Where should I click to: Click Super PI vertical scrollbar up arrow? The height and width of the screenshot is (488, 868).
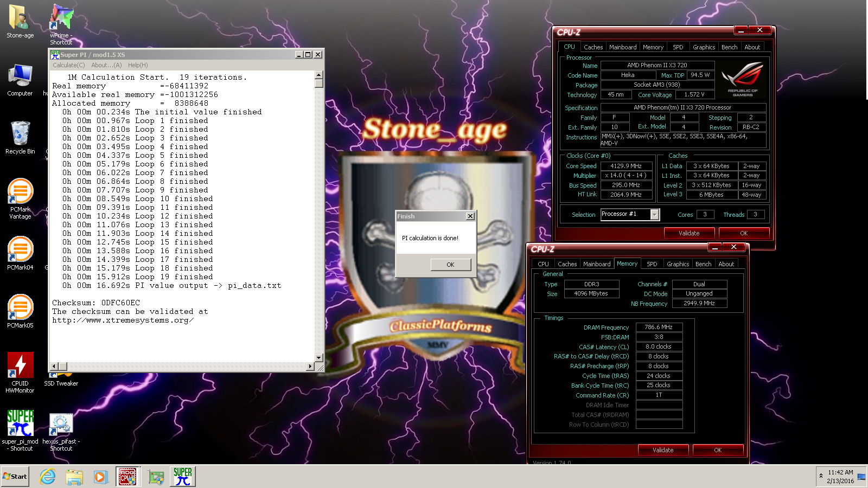319,75
